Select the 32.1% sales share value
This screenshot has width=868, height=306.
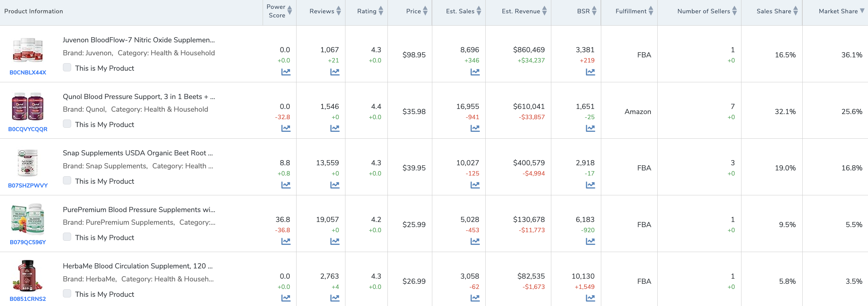(785, 112)
